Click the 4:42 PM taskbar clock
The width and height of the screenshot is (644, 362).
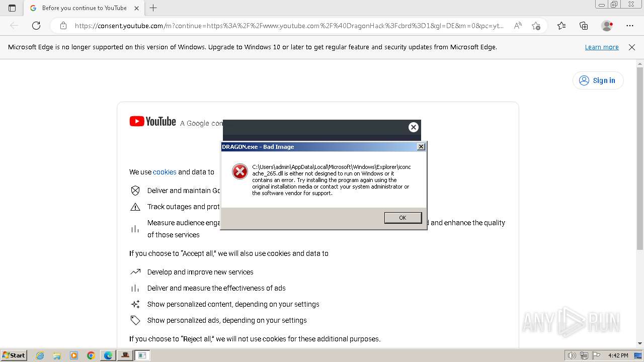(618, 355)
